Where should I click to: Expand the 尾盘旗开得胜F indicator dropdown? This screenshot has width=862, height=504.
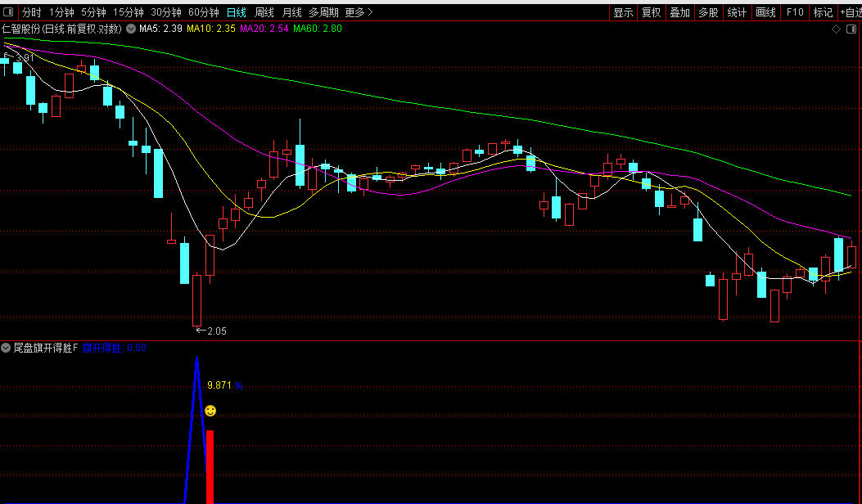(x=6, y=348)
